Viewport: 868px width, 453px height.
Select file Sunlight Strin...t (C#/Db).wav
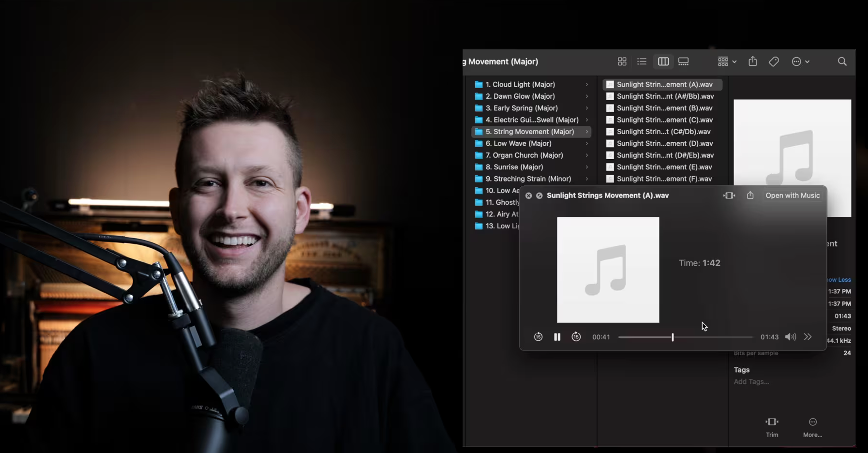[x=662, y=132]
